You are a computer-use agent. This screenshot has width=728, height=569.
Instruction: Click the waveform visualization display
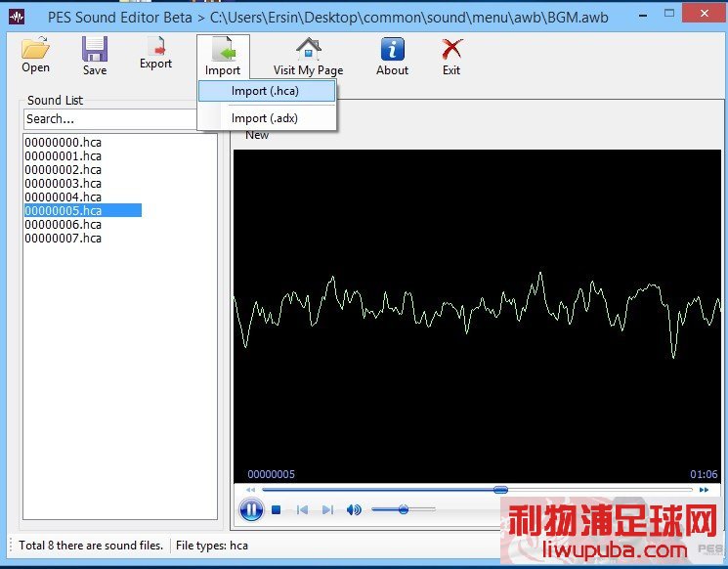pyautogui.click(x=477, y=316)
